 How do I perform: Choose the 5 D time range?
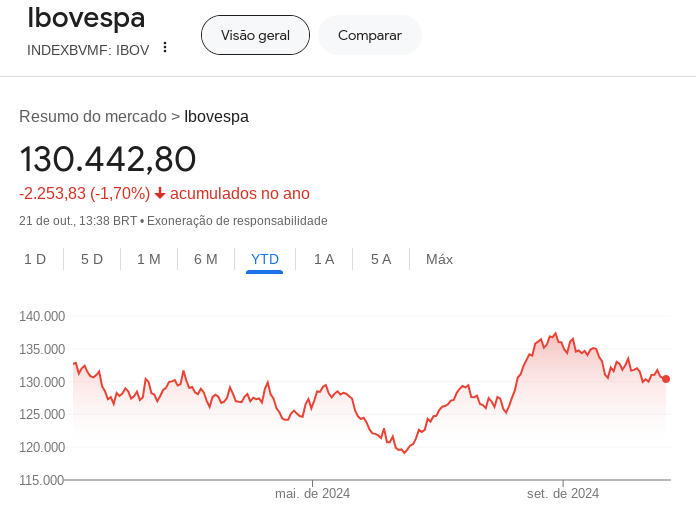[x=92, y=259]
